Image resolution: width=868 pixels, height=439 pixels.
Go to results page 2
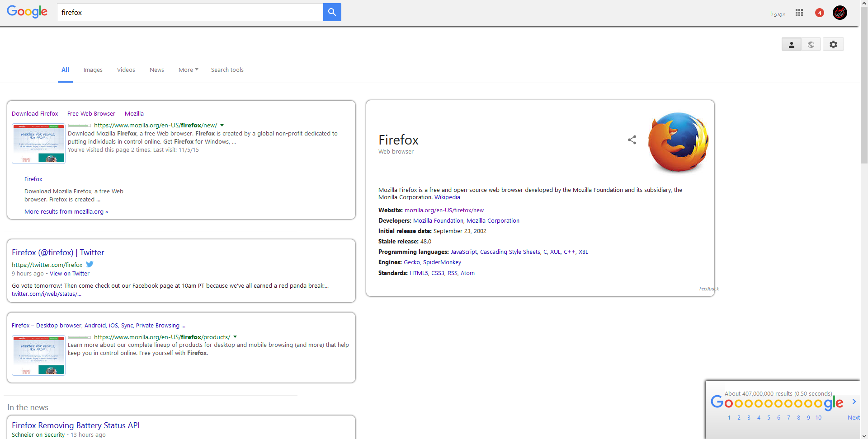point(739,418)
